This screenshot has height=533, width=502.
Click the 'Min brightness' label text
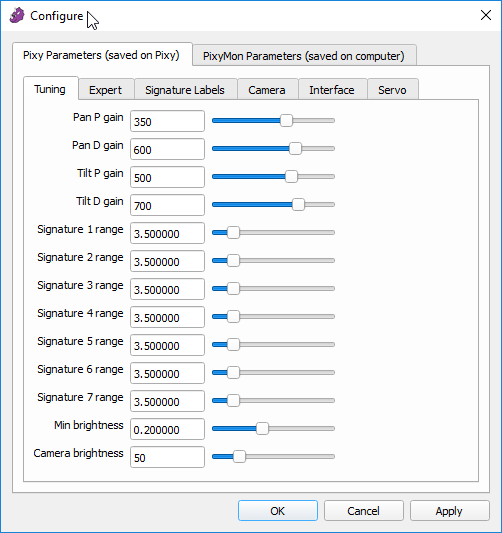[x=89, y=425]
